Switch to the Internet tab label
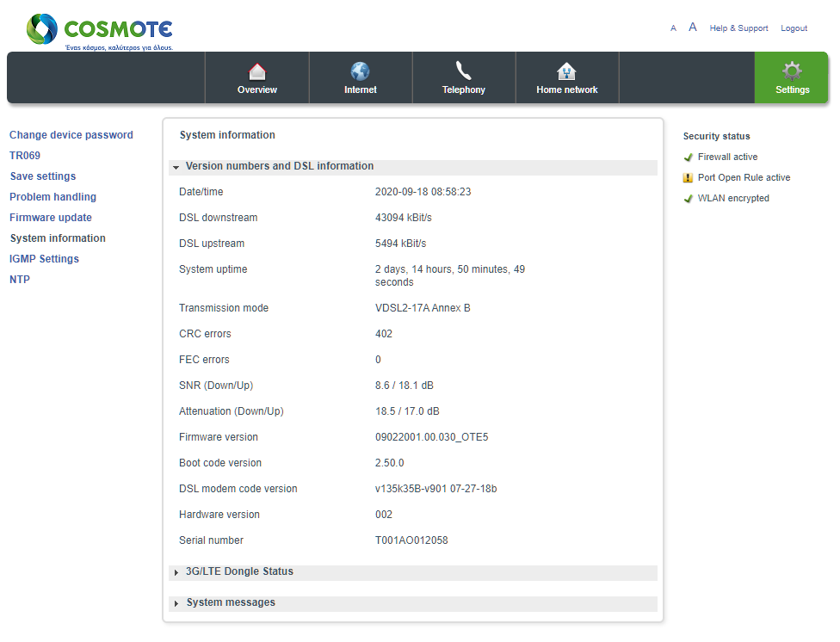This screenshot has width=840, height=642. pyautogui.click(x=360, y=90)
